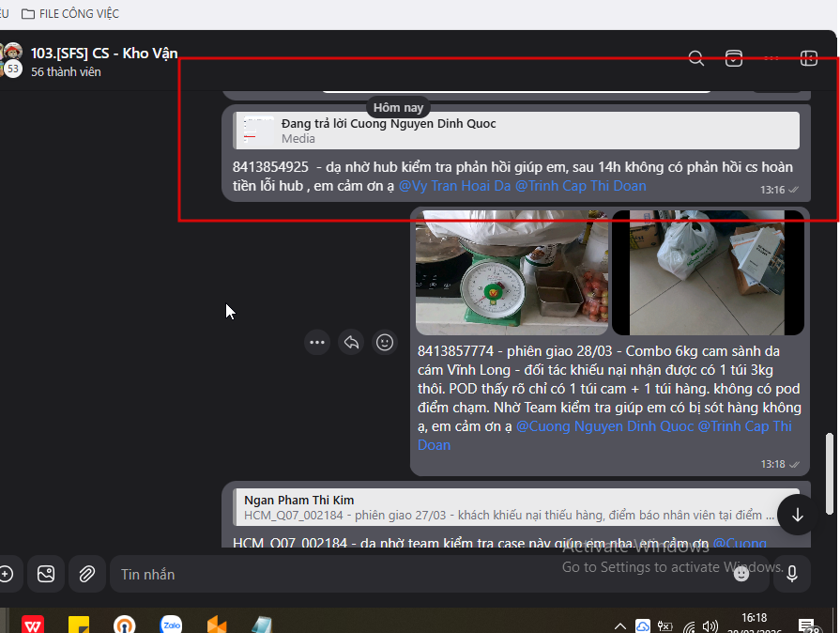840x633 pixels.
Task: Open the quoted Ngan Pham Thi Kim message
Action: click(516, 507)
